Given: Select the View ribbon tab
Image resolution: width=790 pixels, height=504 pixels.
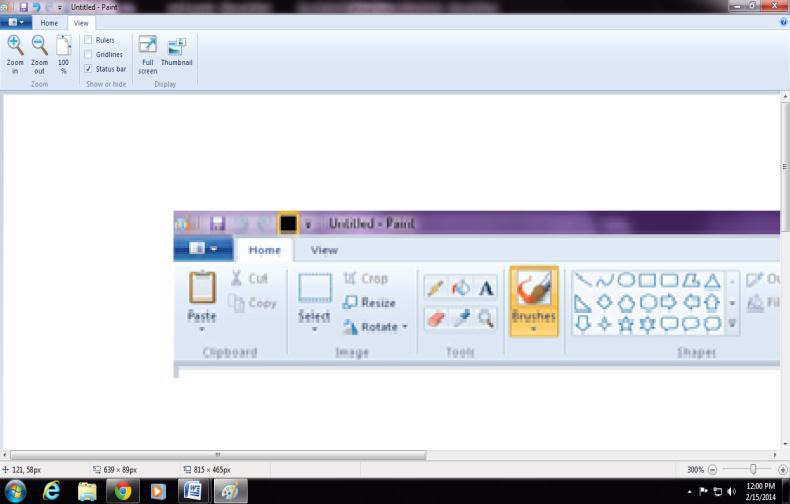Looking at the screenshot, I should 81,23.
